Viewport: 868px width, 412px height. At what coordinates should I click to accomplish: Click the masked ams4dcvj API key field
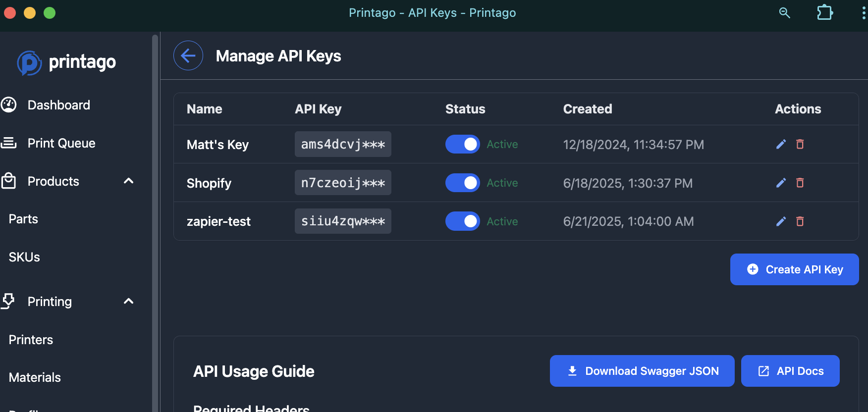click(343, 144)
